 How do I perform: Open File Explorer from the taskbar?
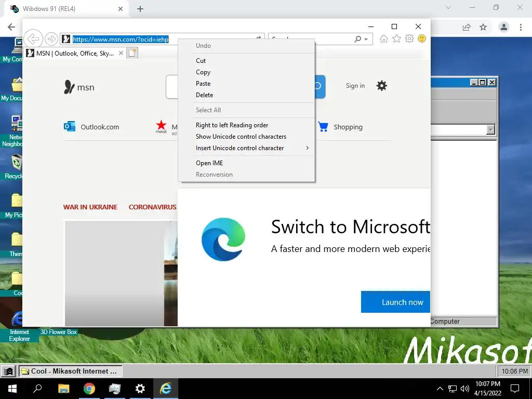[63, 389]
